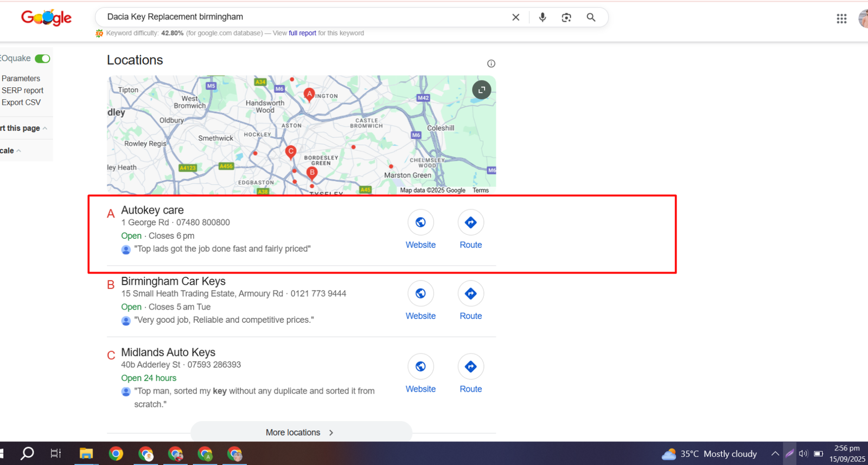Click inside the Google search field
868x465 pixels.
coord(304,17)
